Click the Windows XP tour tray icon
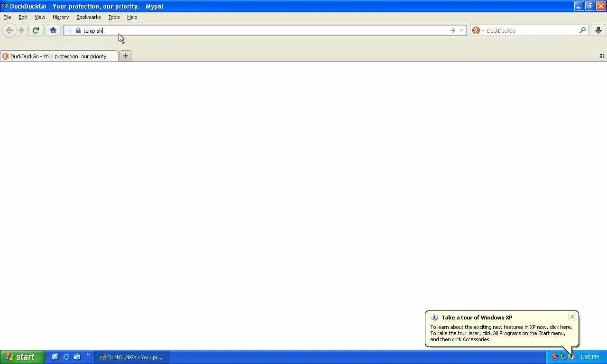 click(571, 357)
